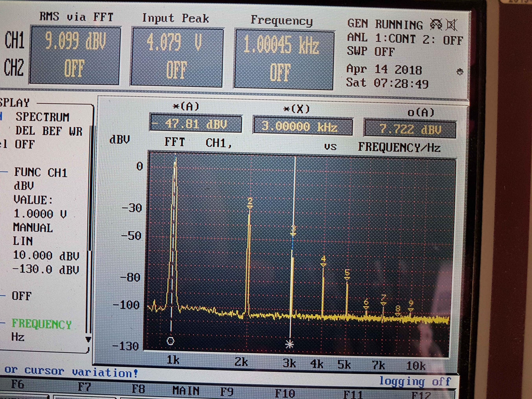Click harmonic marker 9 on the spectrum
532x399 pixels.
[x=411, y=306]
